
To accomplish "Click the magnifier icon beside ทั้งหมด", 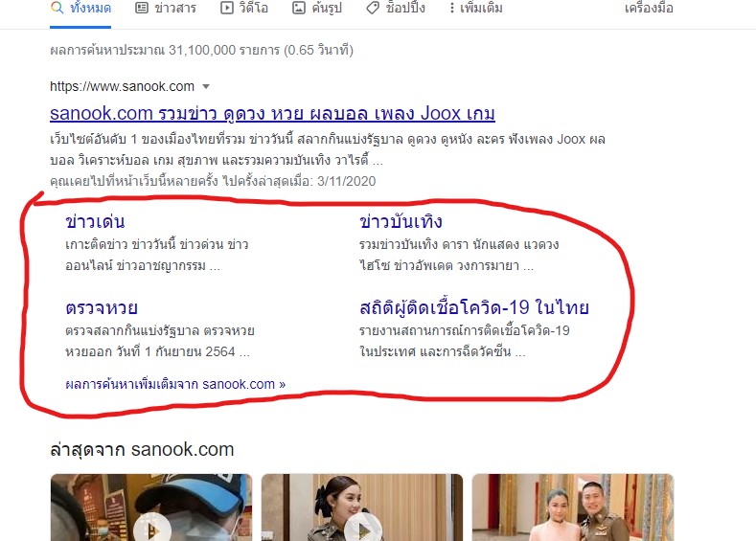I will coord(57,8).
